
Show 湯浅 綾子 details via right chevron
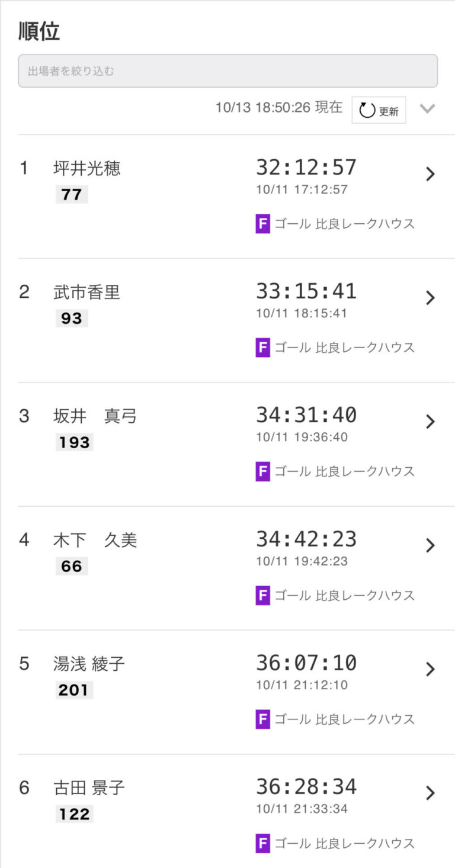(x=431, y=669)
